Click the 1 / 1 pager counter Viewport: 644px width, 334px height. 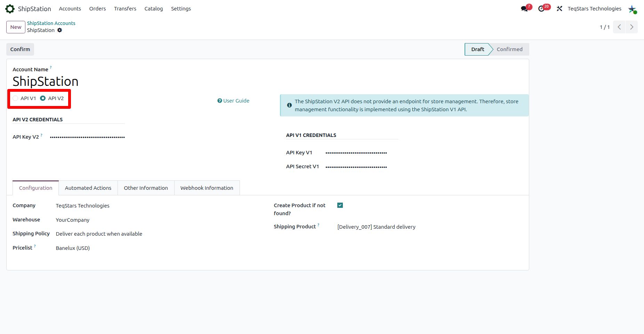pyautogui.click(x=605, y=27)
